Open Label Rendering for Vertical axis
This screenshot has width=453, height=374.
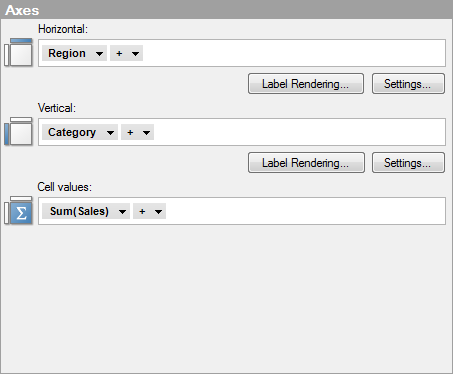click(x=306, y=163)
